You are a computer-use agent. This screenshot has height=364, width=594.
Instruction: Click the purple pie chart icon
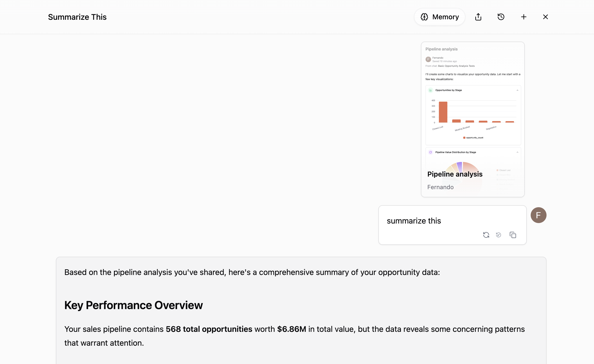[430, 152]
